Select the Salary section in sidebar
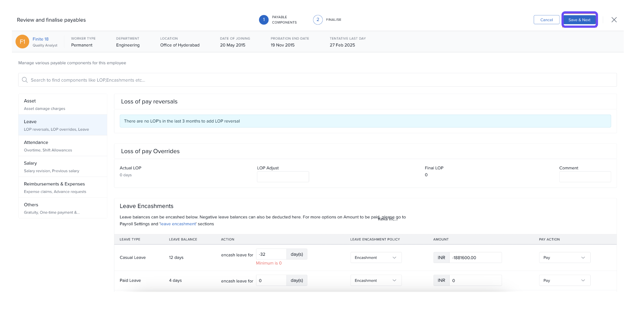Image resolution: width=644 pixels, height=312 pixels. [x=63, y=167]
